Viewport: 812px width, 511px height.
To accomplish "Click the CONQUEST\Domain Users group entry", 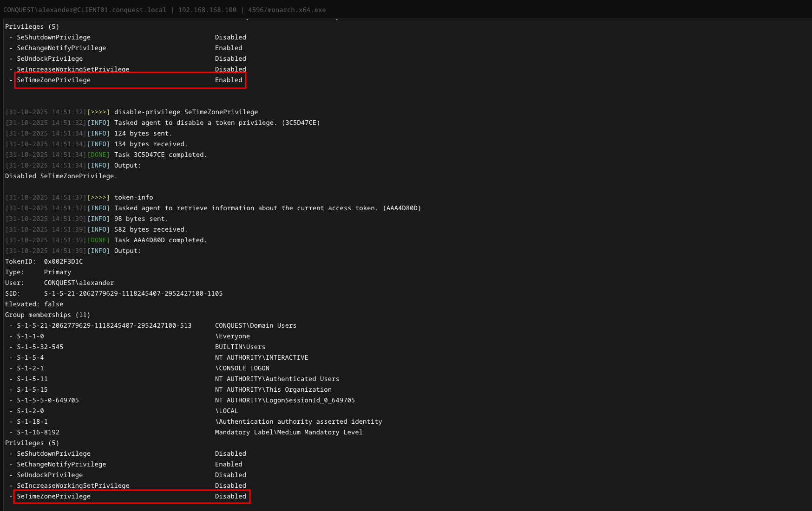I will 255,325.
